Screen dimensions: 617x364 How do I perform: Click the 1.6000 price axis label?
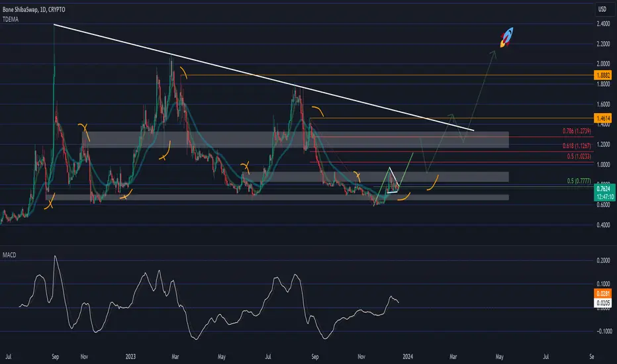tap(603, 105)
